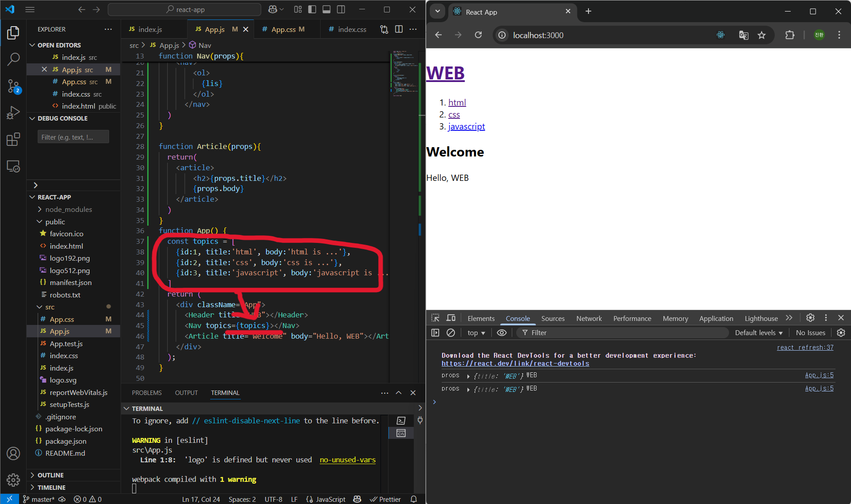Viewport: 851px width, 504px height.
Task: Open the Default levels dropdown
Action: pos(758,332)
